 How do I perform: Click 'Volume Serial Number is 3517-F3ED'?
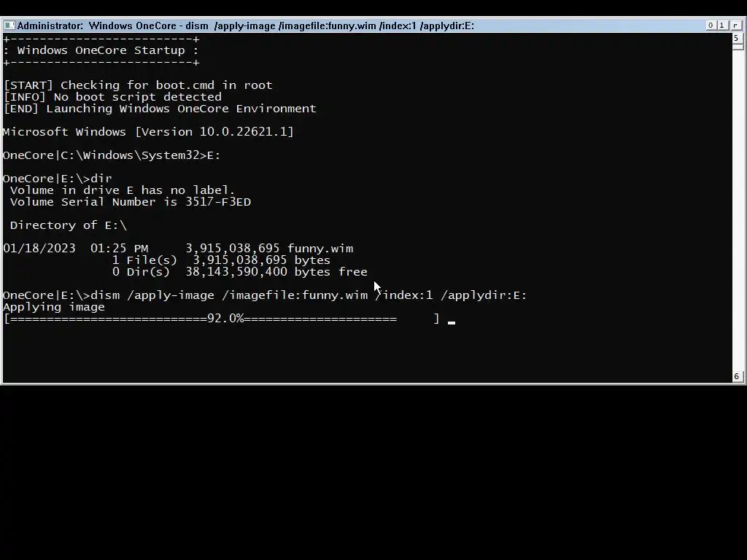131,202
